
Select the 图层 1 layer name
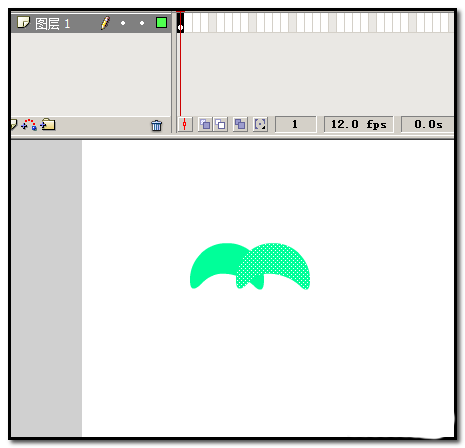[x=53, y=24]
